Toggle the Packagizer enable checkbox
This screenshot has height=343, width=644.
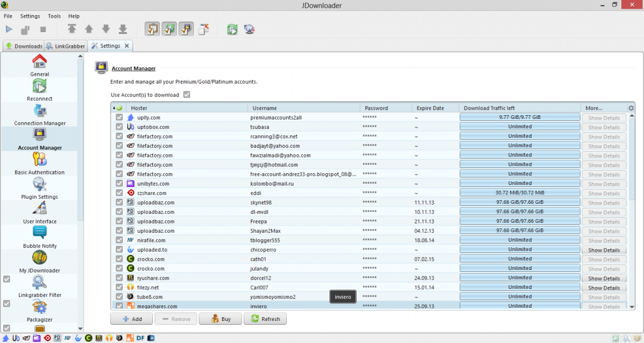tap(6, 303)
